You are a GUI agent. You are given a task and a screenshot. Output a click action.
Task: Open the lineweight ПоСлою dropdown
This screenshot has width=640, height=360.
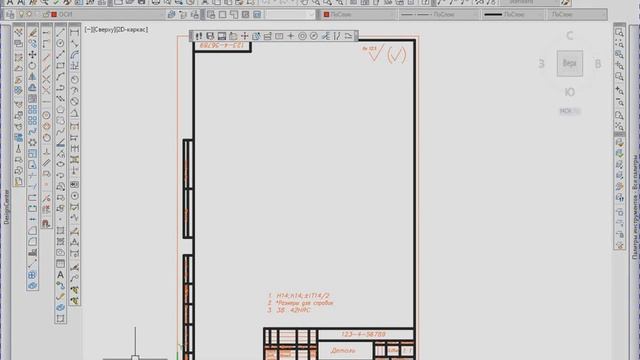click(513, 15)
